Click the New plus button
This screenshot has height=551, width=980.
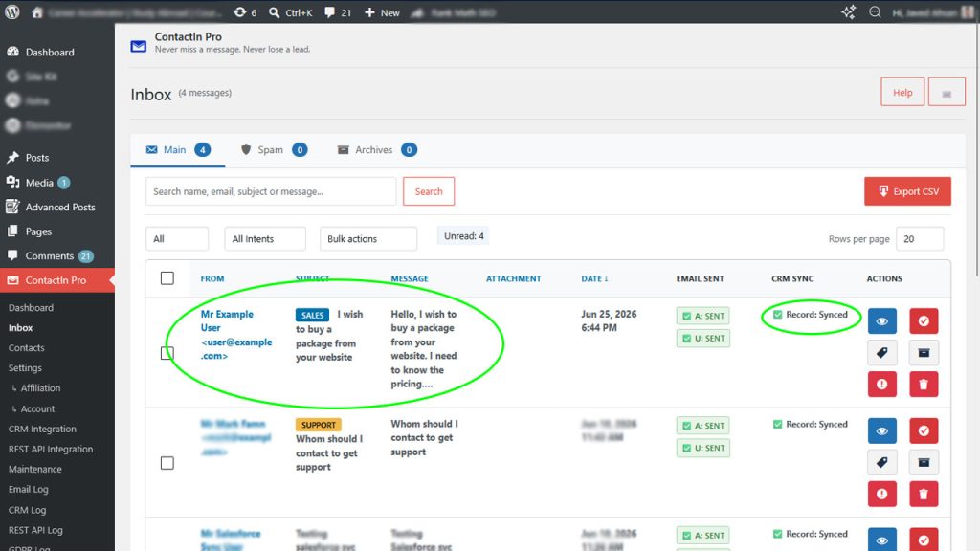pos(382,11)
